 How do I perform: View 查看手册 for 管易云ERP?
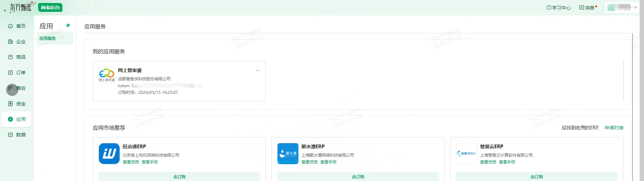tap(507, 162)
